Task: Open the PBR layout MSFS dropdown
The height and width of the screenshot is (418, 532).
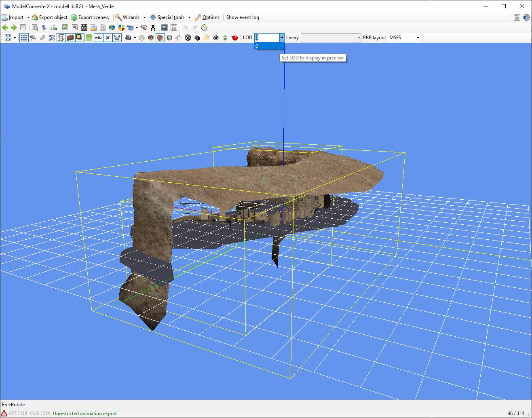Action: [x=404, y=38]
